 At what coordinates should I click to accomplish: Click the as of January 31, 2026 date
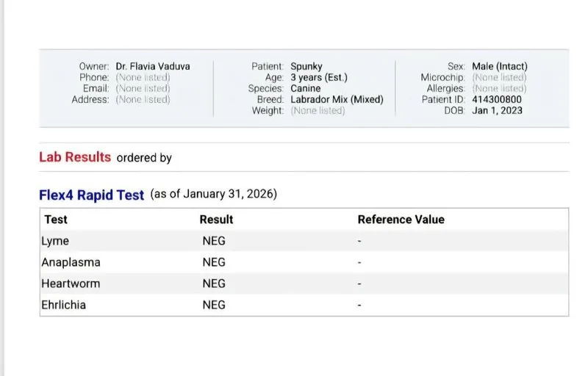(x=213, y=195)
